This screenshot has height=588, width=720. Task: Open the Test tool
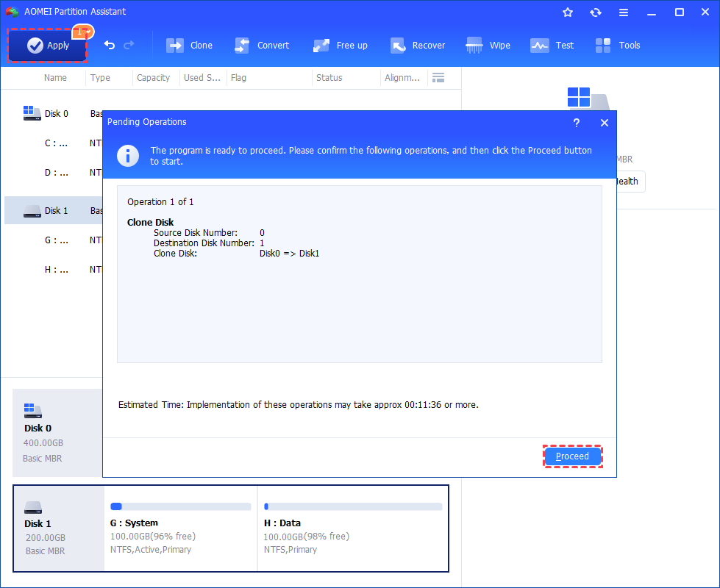coord(552,46)
